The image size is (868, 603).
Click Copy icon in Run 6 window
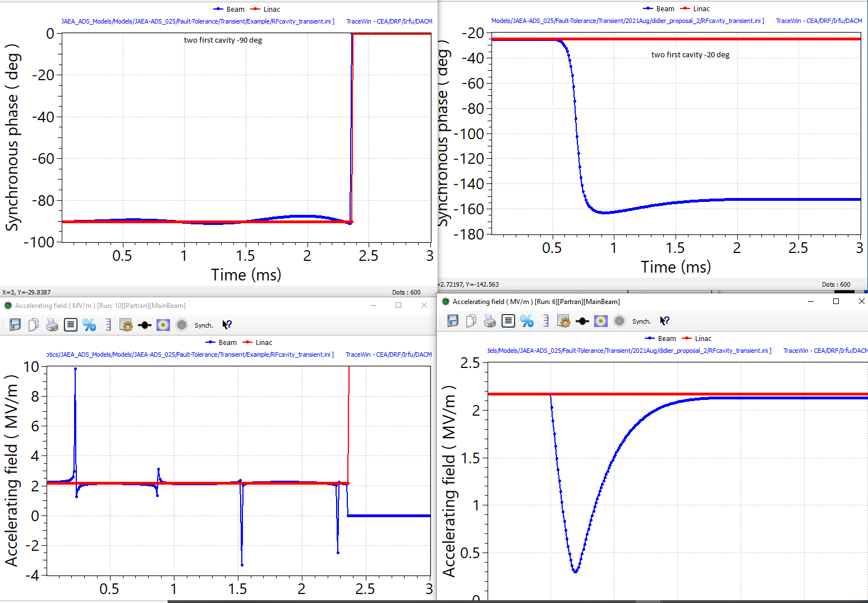coord(471,321)
